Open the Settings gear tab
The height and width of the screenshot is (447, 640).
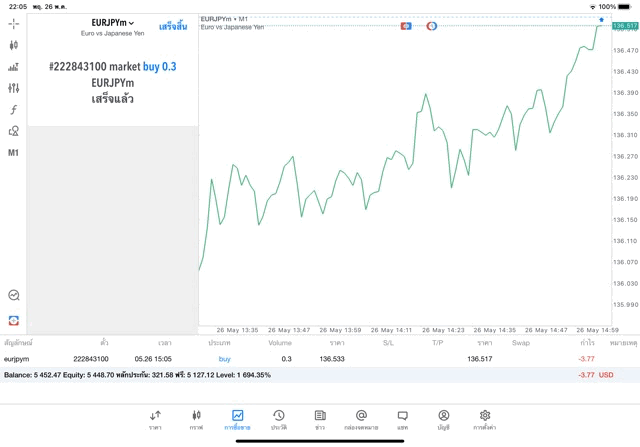(485, 419)
